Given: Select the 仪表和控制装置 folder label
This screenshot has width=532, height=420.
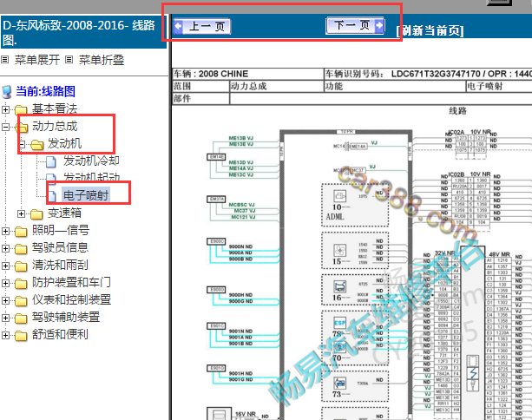Looking at the screenshot, I should [x=71, y=299].
